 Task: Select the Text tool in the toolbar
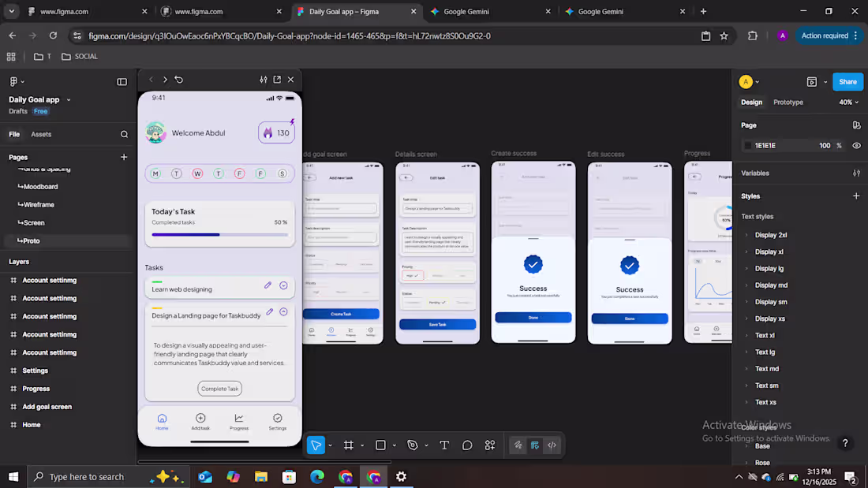(444, 445)
